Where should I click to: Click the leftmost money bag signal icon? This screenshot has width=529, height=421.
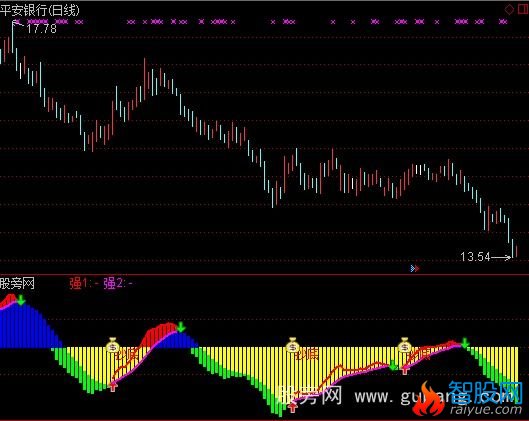tap(112, 344)
